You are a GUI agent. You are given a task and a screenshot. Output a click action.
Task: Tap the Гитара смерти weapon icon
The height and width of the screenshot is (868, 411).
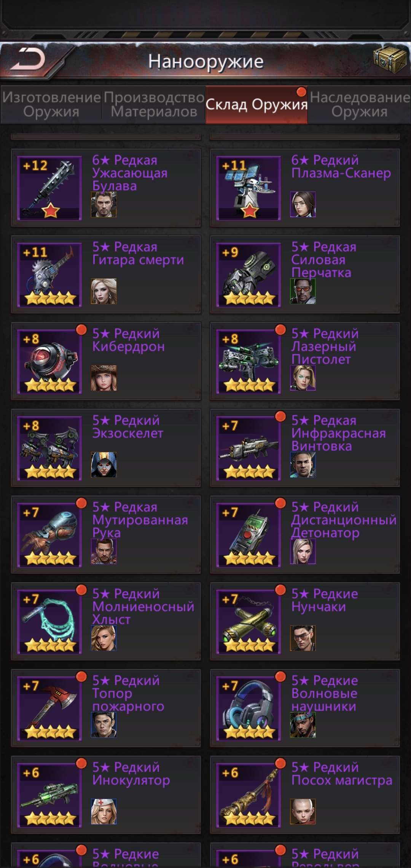pyautogui.click(x=50, y=275)
